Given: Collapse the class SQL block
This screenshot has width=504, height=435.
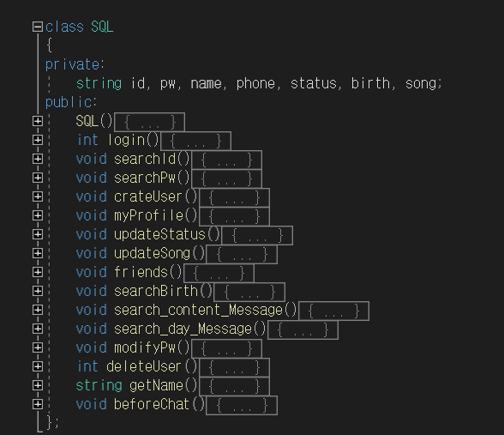Looking at the screenshot, I should point(38,27).
